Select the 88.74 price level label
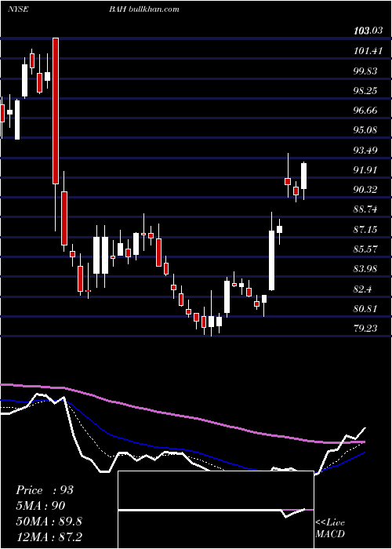 (x=366, y=209)
